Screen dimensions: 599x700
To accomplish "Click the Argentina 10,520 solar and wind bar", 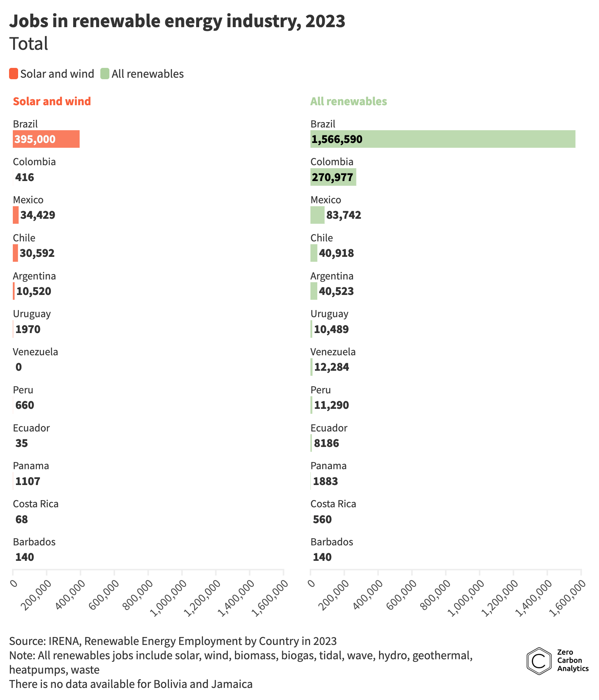I will click(14, 291).
